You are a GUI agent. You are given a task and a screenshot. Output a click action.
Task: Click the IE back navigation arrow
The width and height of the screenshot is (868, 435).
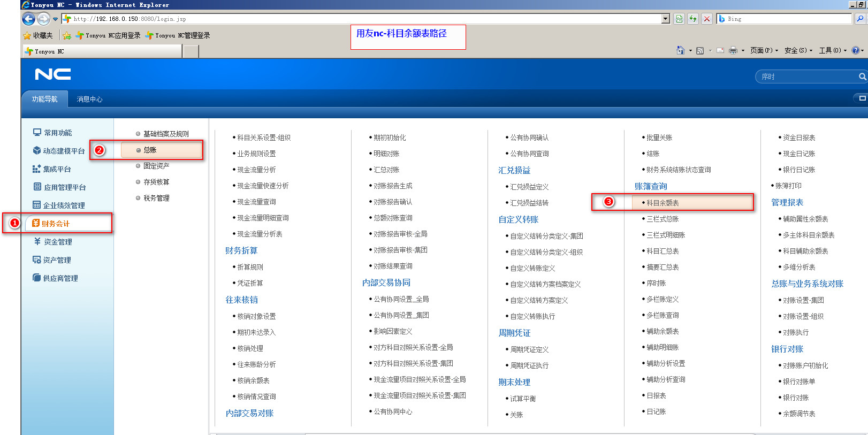(29, 19)
